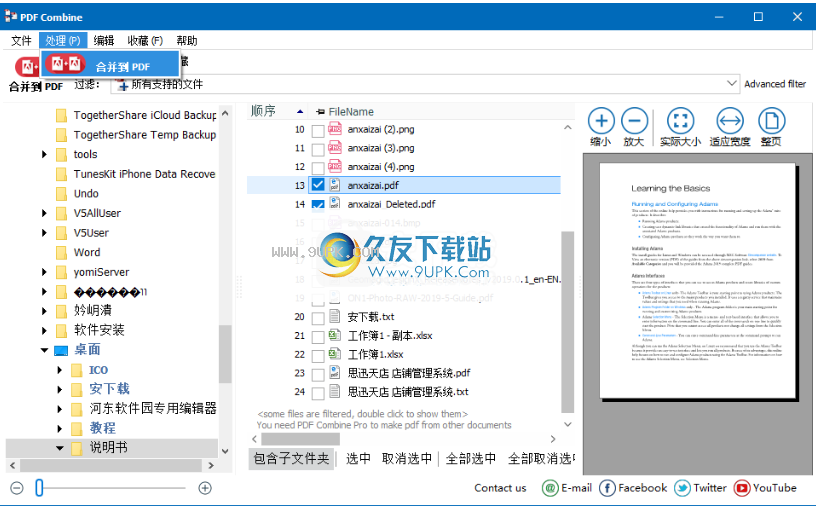Click the 缩小 zoom icon with plus sign
The height and width of the screenshot is (510, 816).
point(601,121)
